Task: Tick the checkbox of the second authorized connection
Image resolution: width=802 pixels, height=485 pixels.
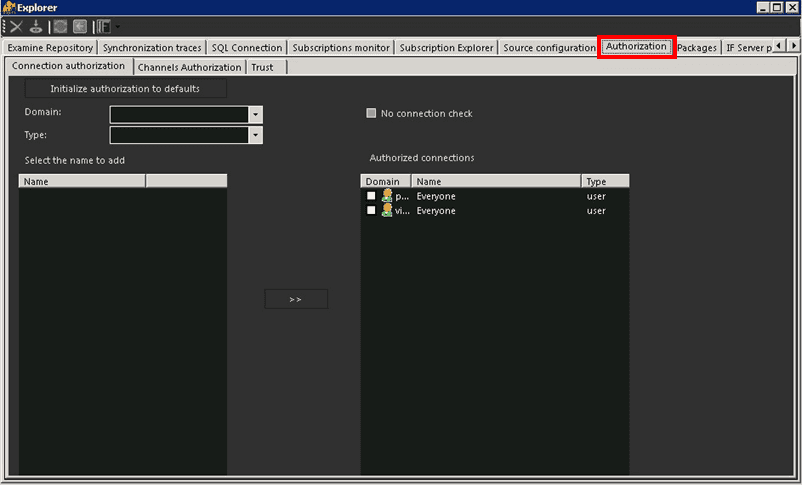Action: pos(371,211)
